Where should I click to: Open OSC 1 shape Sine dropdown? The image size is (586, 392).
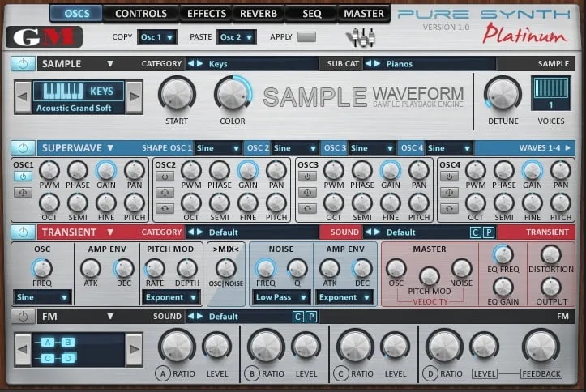(218, 148)
